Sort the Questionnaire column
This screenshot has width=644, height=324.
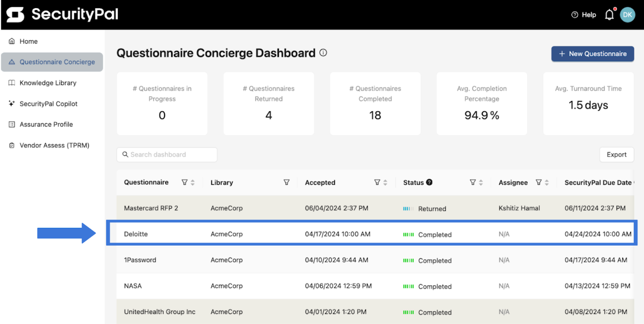pyautogui.click(x=193, y=182)
